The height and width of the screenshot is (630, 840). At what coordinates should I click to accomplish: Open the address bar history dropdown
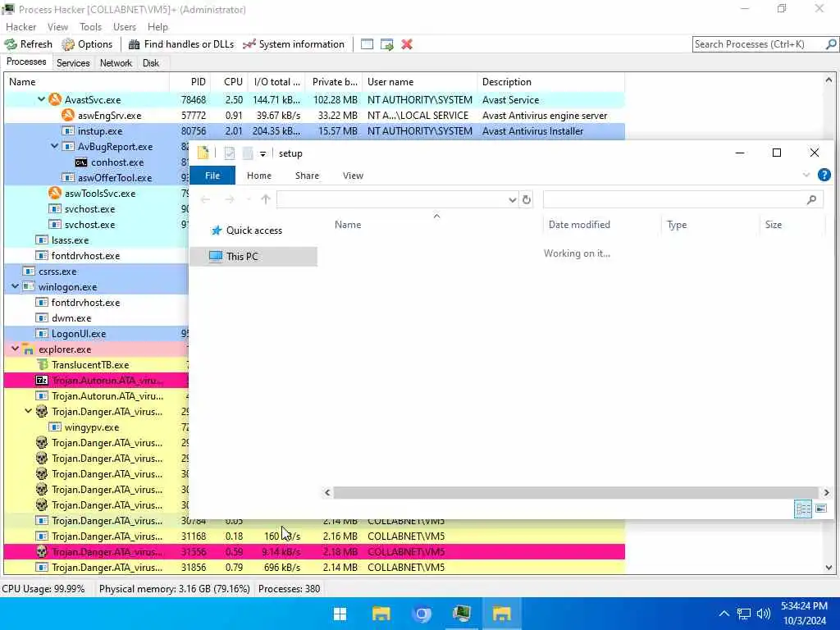coord(512,200)
